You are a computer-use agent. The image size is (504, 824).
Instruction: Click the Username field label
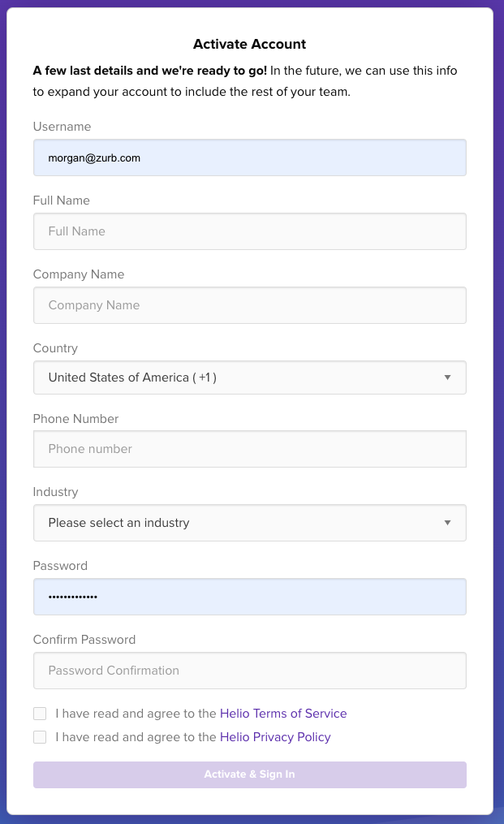click(x=62, y=127)
